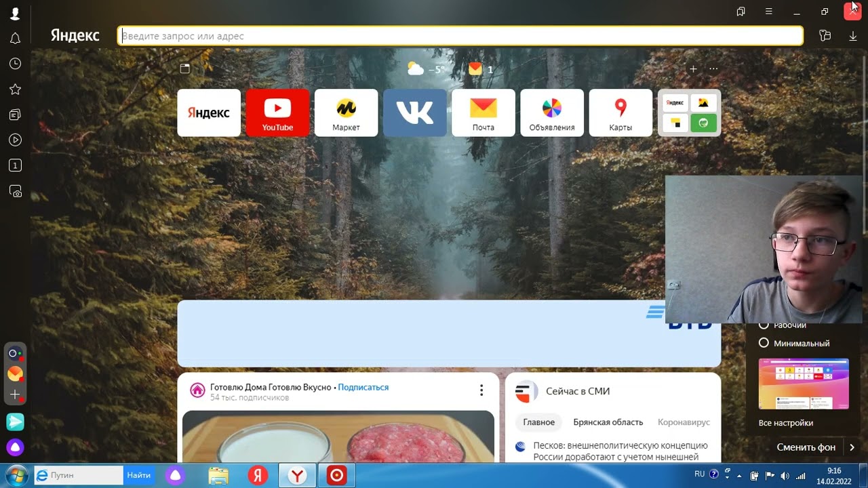The width and height of the screenshot is (868, 488).
Task: Open volume speaker icon in tray
Action: coord(785,476)
